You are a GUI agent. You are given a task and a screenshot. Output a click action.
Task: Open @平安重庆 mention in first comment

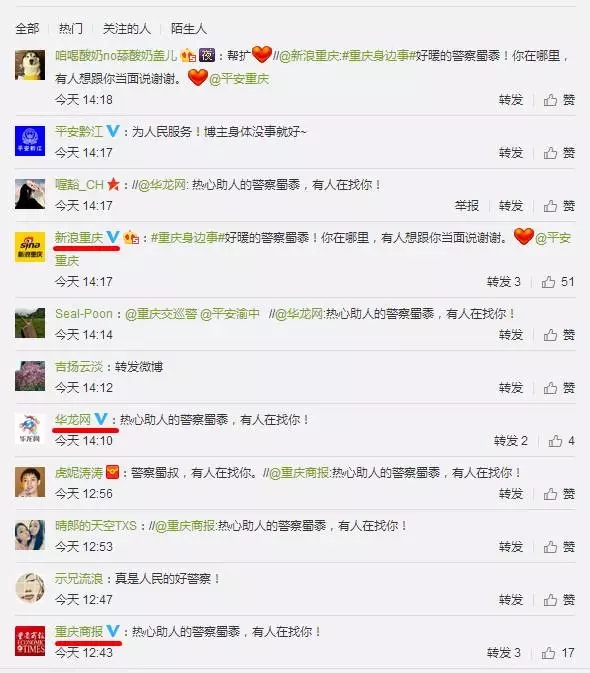click(239, 79)
